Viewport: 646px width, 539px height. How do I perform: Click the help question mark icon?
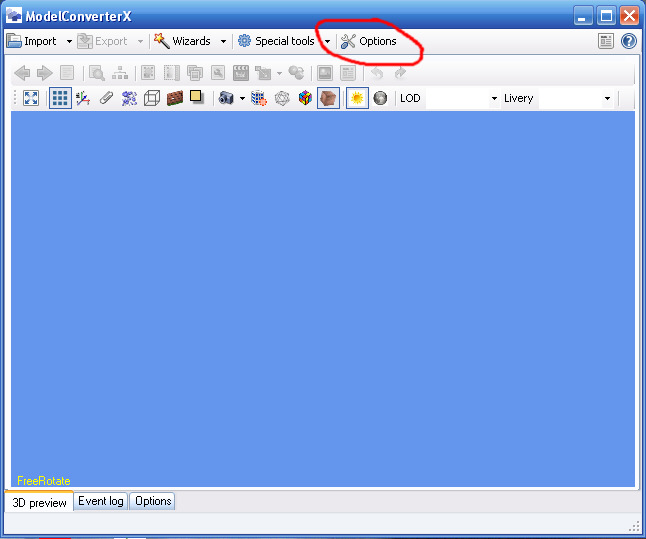click(x=629, y=41)
